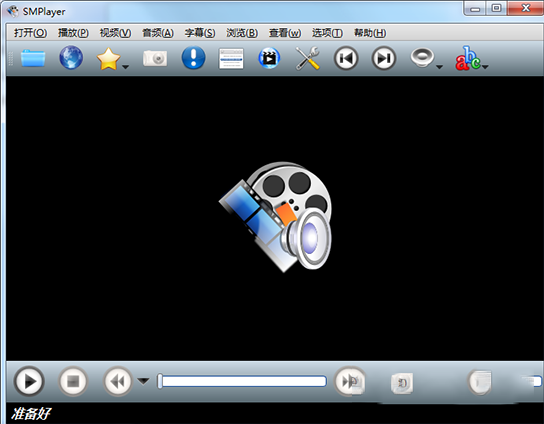Viewport: 544px width, 424px height.
Task: Expand the rewind options dropdown arrow
Action: pos(143,381)
